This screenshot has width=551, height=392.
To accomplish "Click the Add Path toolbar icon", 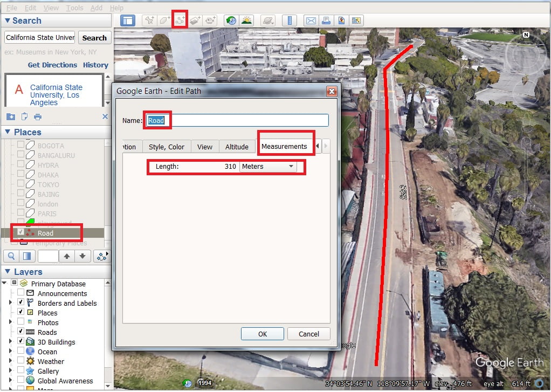I will (x=180, y=20).
